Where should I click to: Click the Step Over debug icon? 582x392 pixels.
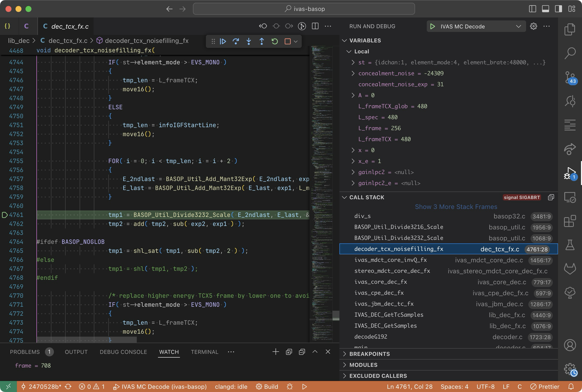coord(236,41)
